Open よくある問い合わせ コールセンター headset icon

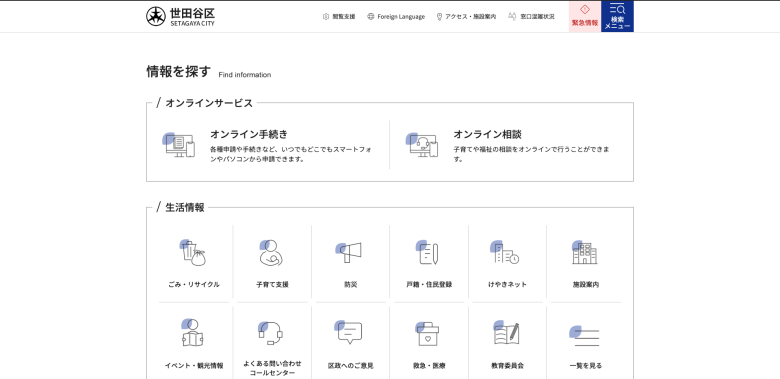(x=271, y=333)
